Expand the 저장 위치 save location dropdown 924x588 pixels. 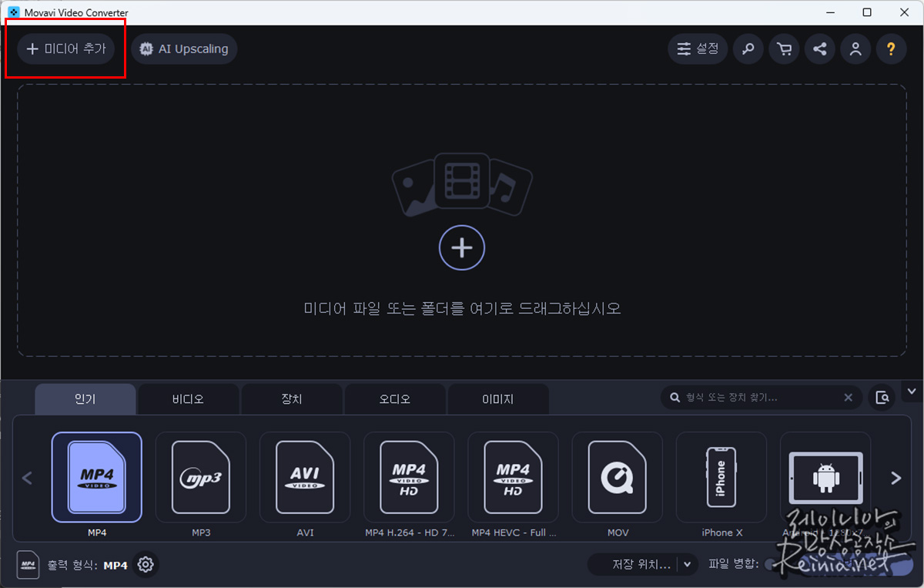point(688,564)
